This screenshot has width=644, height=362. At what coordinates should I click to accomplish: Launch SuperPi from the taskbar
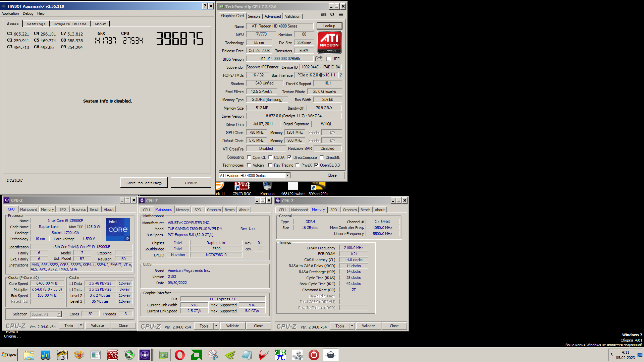click(x=280, y=355)
